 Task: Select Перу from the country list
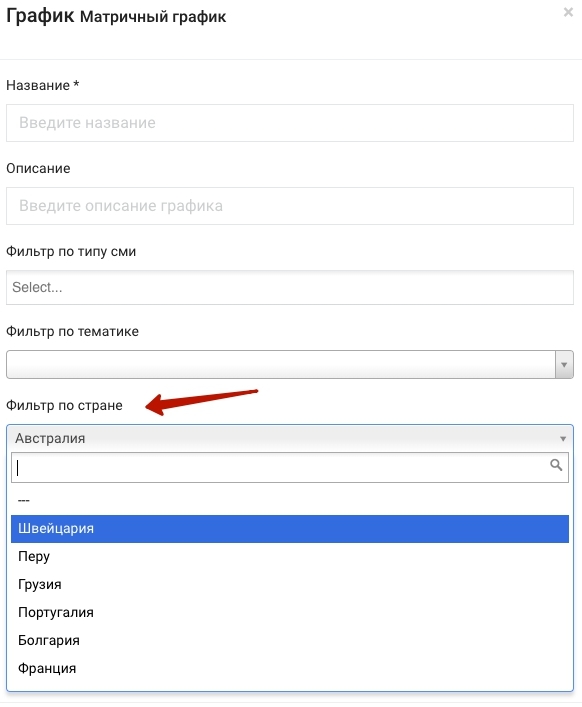click(x=290, y=556)
